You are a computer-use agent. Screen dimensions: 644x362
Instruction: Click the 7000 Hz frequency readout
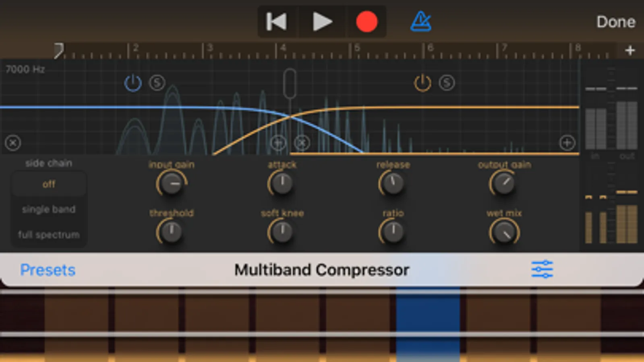25,70
